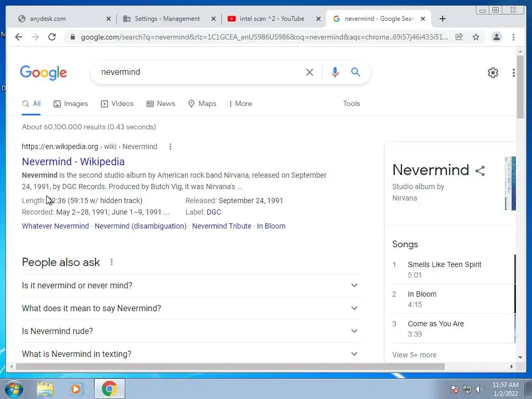
Task: Share the Nevermind knowledge panel
Action: click(480, 170)
